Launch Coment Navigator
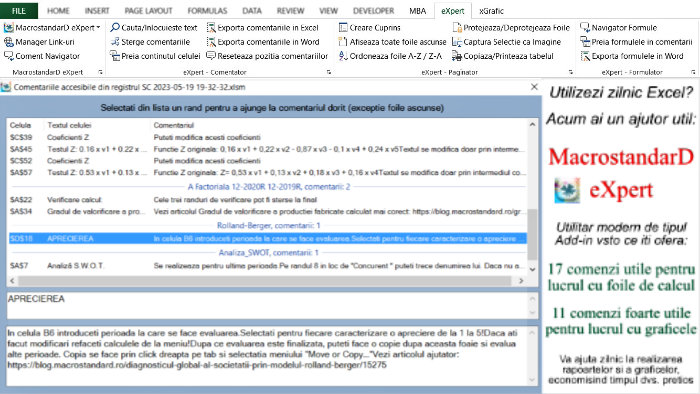Image resolution: width=700 pixels, height=394 pixels. (x=42, y=56)
